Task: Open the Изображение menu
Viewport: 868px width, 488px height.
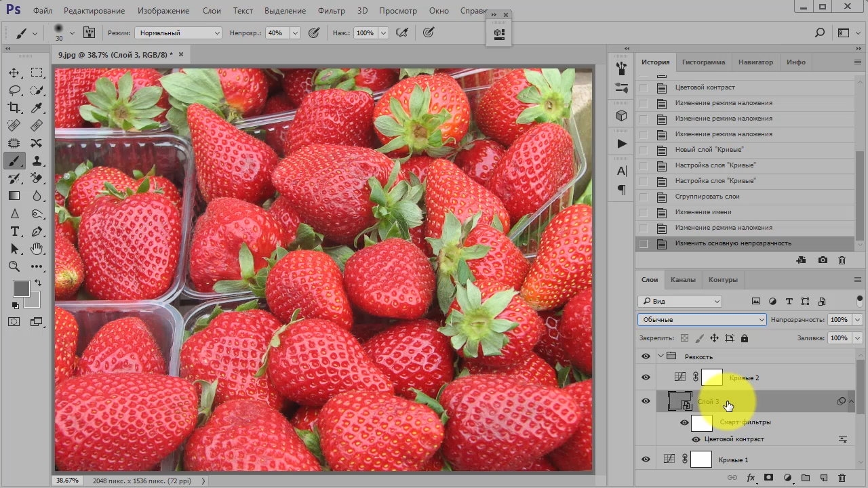Action: click(x=163, y=11)
